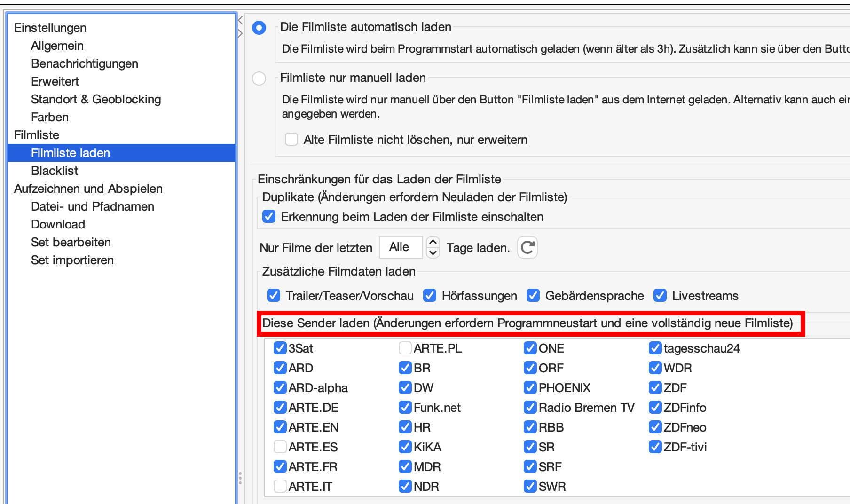The width and height of the screenshot is (850, 504).
Task: Uncheck Trailer/Teaser/Vorschau checkbox
Action: [274, 296]
